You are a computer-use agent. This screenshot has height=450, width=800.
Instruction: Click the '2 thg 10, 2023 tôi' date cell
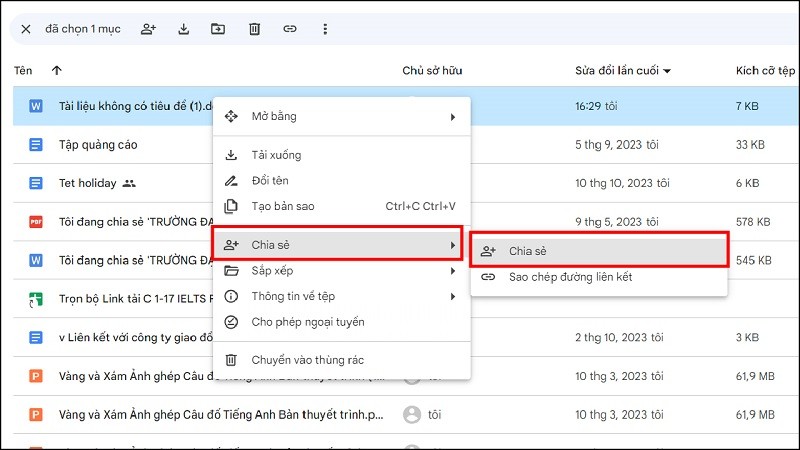click(x=619, y=337)
